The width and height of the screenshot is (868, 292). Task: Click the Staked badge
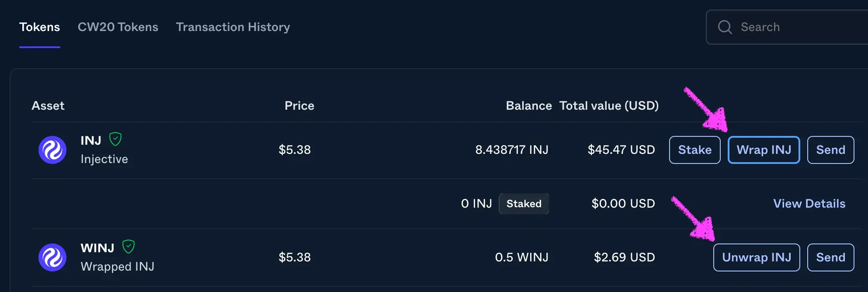tap(524, 204)
